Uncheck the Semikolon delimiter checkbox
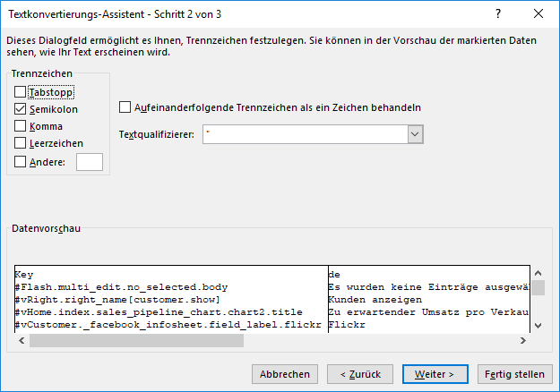The width and height of the screenshot is (560, 392). 21,108
